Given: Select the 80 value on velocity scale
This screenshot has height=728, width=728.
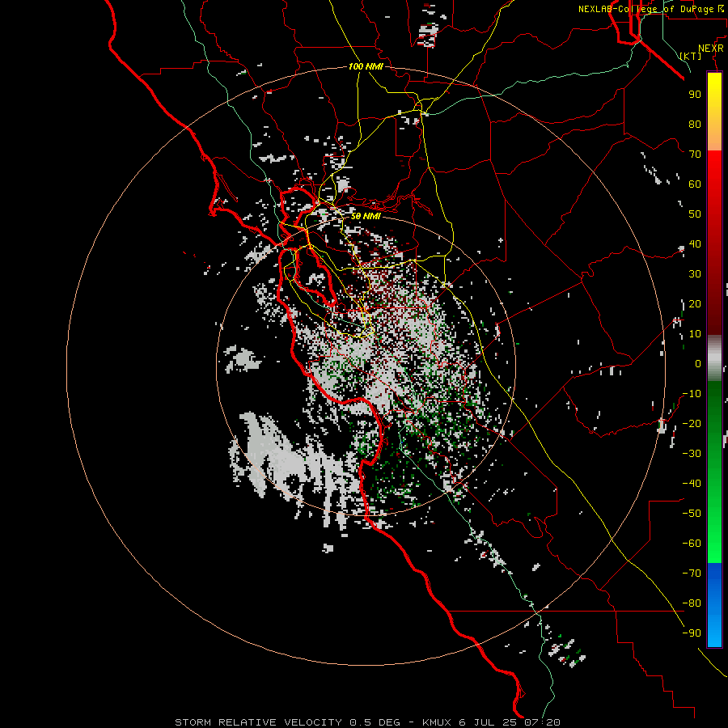Looking at the screenshot, I should point(695,125).
